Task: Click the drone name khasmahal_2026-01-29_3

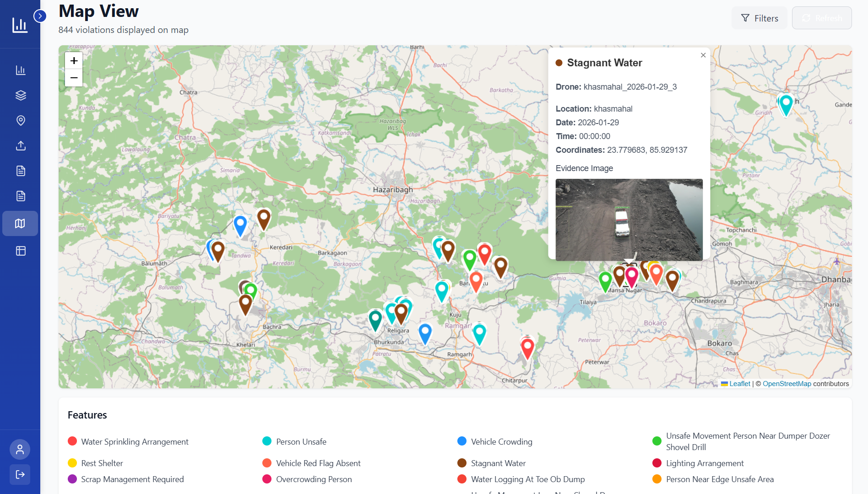Action: click(630, 87)
